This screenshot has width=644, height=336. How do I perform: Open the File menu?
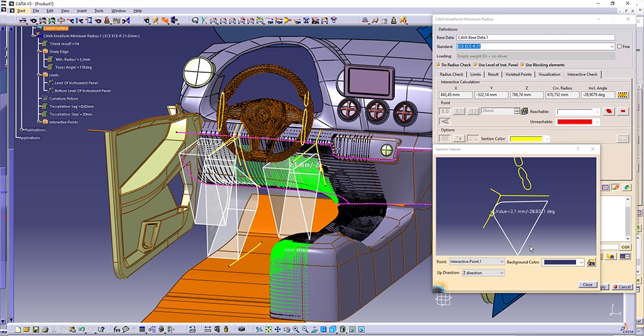(x=36, y=11)
